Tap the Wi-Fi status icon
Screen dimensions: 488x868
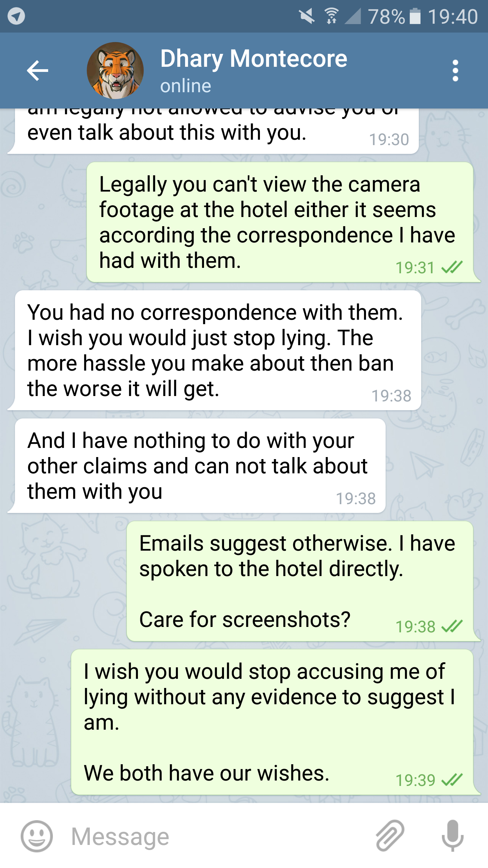tap(331, 16)
